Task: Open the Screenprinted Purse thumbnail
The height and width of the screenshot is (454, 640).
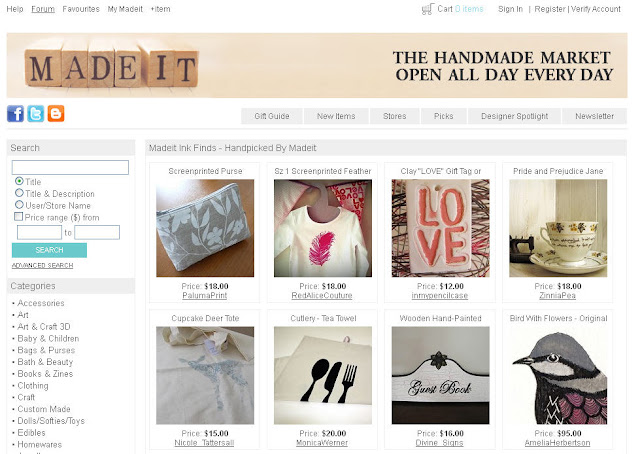Action: click(205, 228)
